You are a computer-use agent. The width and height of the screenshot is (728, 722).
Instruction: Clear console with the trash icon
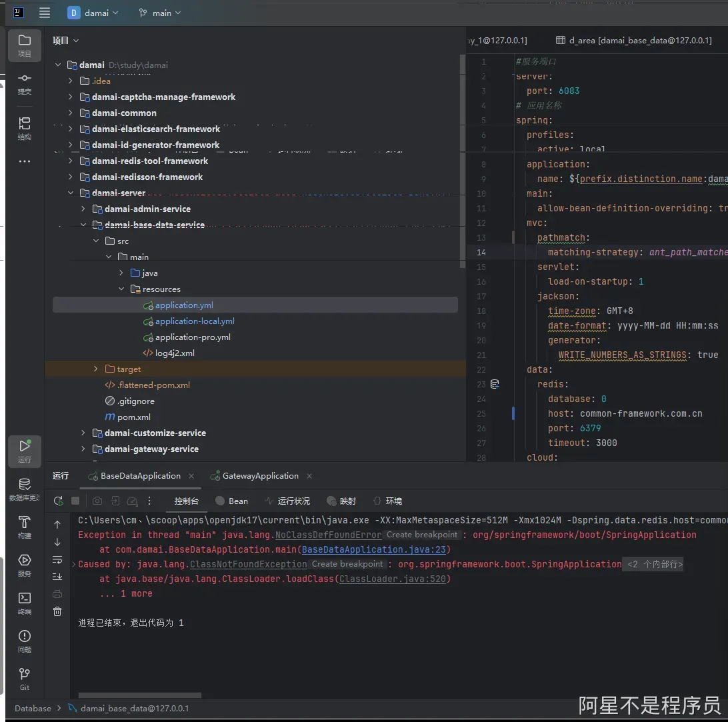click(57, 611)
